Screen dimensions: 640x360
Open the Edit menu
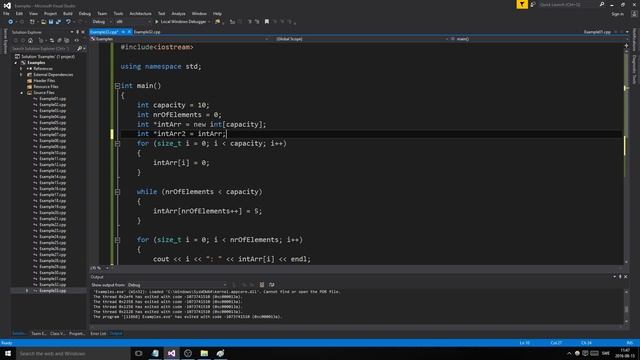click(x=19, y=13)
